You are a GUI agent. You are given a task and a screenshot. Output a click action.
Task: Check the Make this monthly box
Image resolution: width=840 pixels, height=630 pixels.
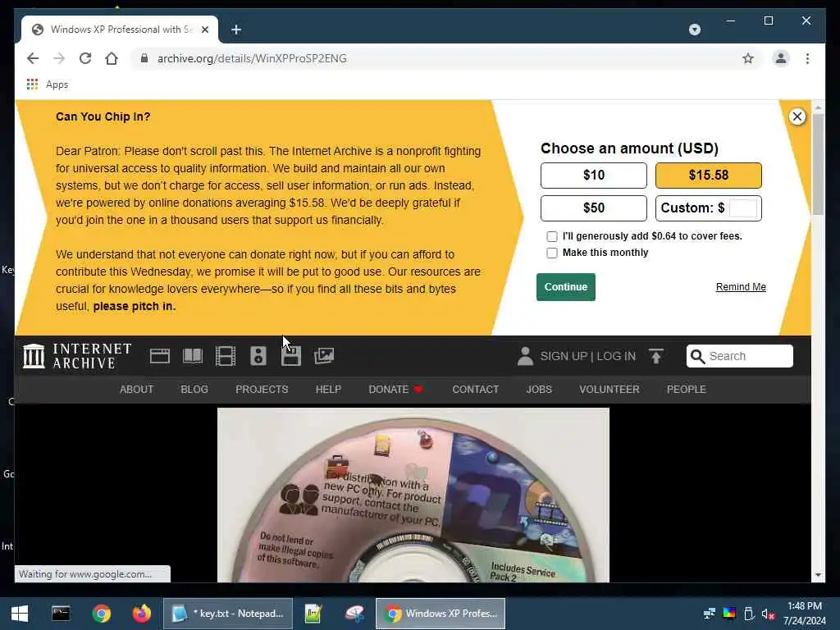552,253
